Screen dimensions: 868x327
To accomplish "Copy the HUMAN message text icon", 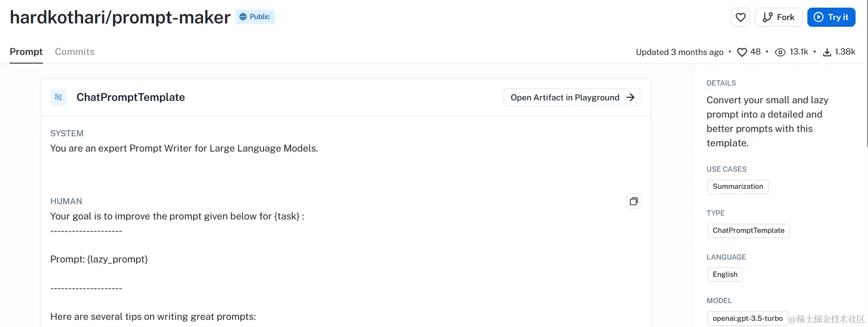I will [x=634, y=201].
